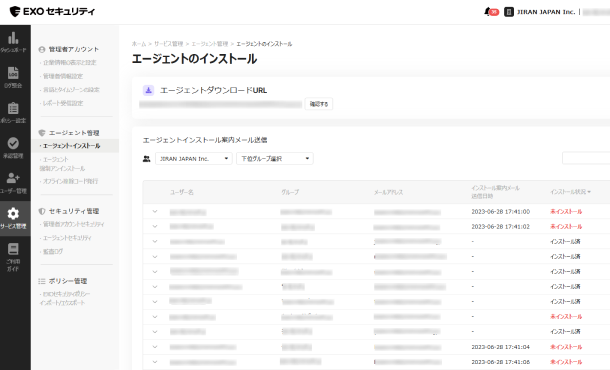Click JIRAN JAPAN Inc. account name in header
The image size is (610, 370).
[x=546, y=12]
